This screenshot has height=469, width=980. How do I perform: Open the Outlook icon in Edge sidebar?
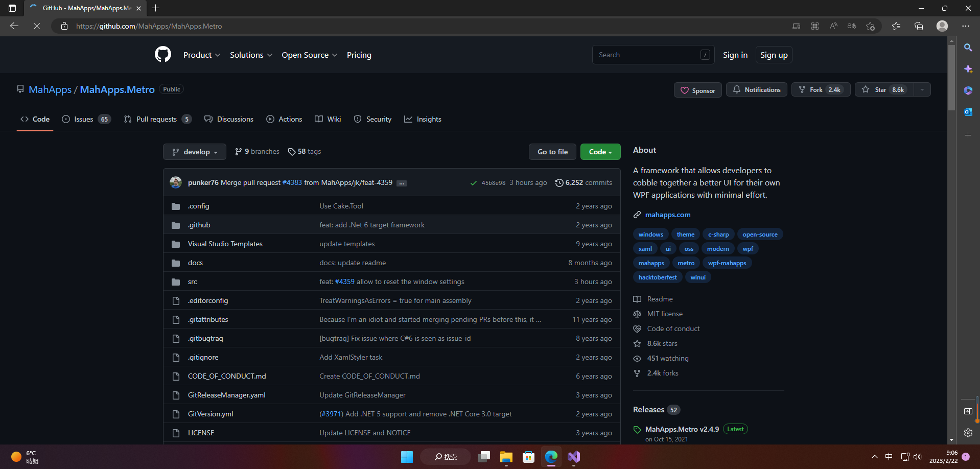(x=968, y=112)
